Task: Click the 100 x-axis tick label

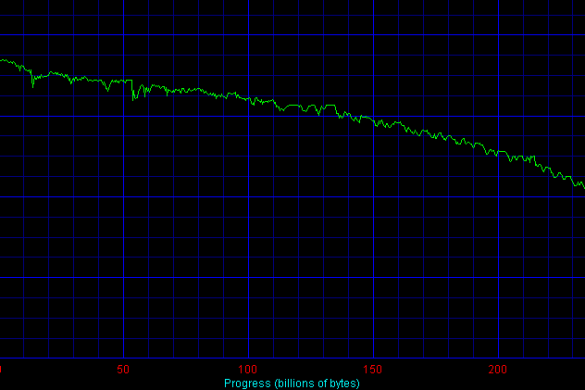Action: (248, 369)
